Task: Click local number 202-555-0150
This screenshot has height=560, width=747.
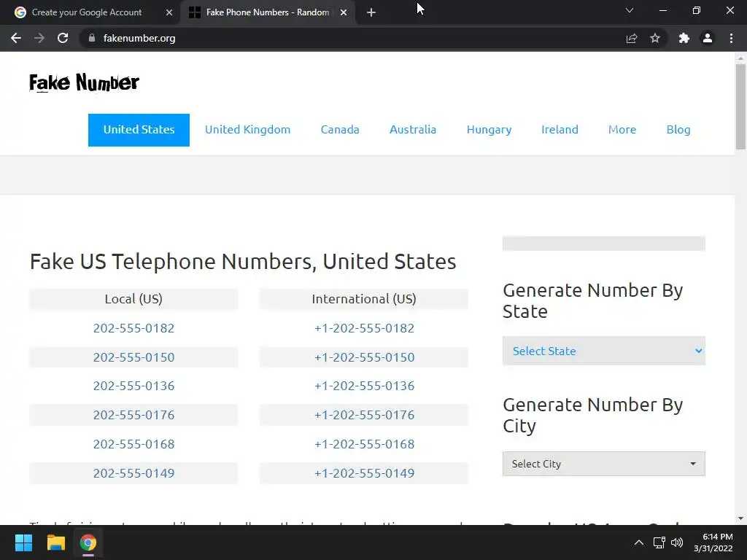Action: point(134,357)
